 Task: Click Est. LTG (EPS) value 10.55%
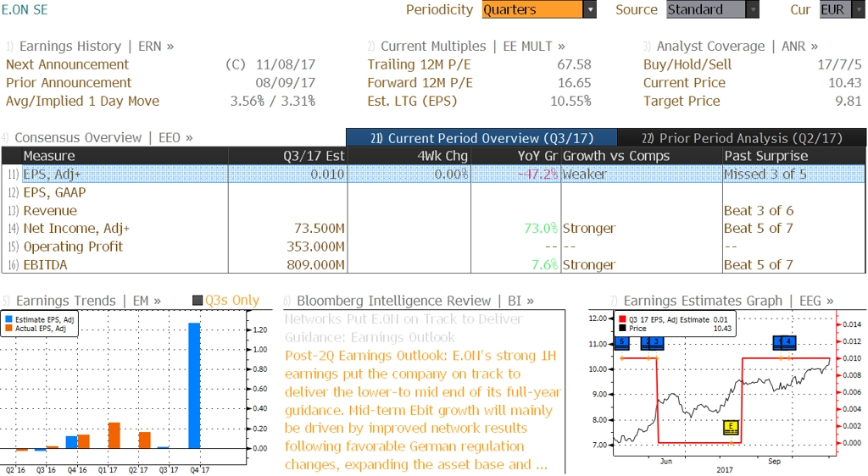point(570,101)
